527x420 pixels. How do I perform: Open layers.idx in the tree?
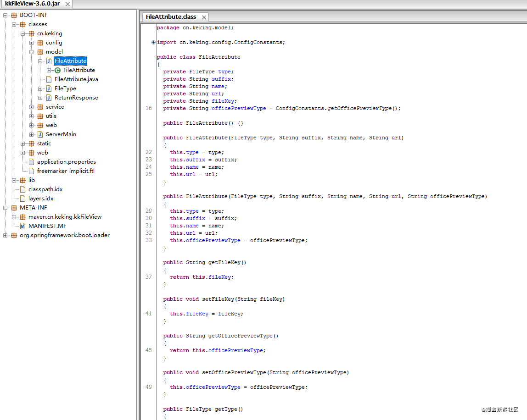point(41,199)
